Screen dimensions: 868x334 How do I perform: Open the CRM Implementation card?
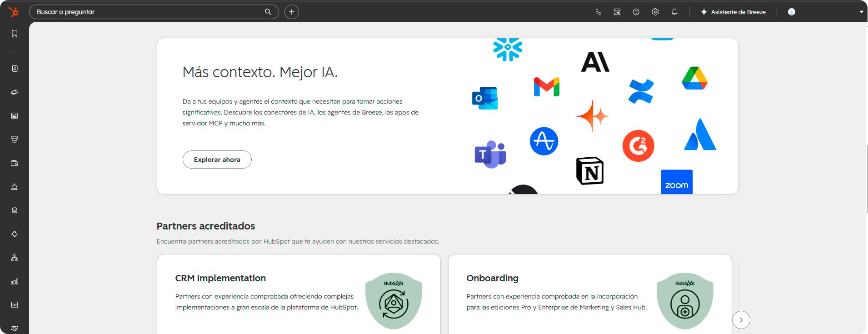(x=299, y=294)
